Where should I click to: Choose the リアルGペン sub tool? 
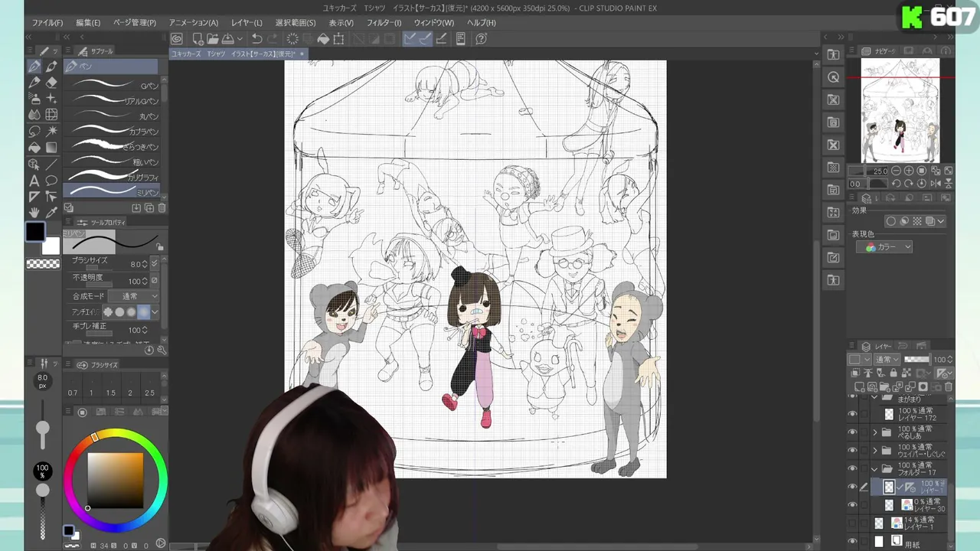coord(113,100)
